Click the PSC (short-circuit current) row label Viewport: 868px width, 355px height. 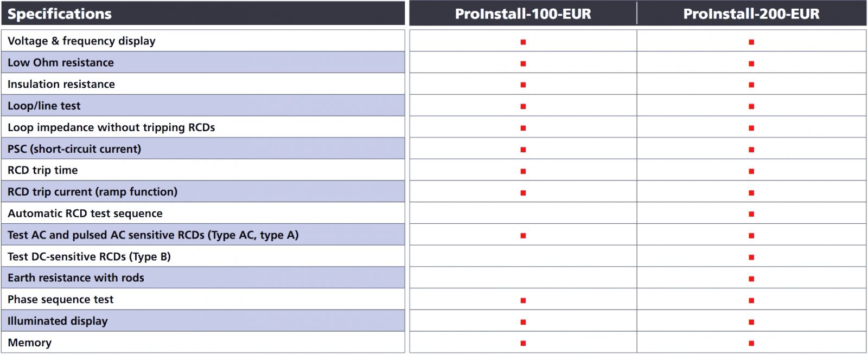pos(74,149)
